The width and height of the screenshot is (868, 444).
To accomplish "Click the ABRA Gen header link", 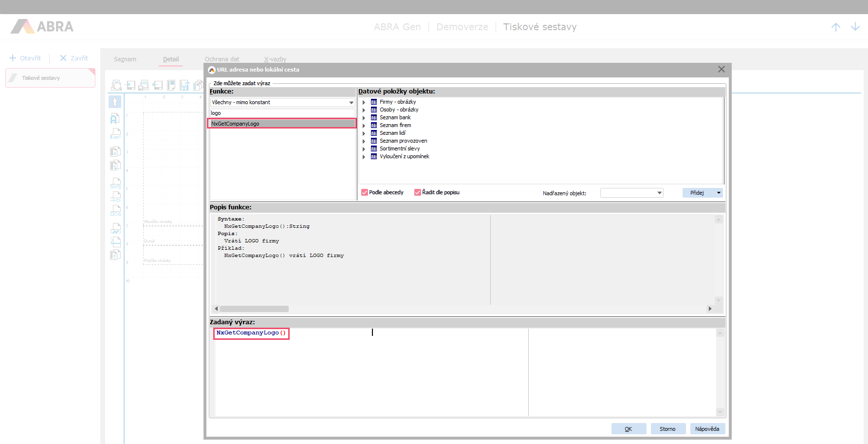I will point(397,27).
